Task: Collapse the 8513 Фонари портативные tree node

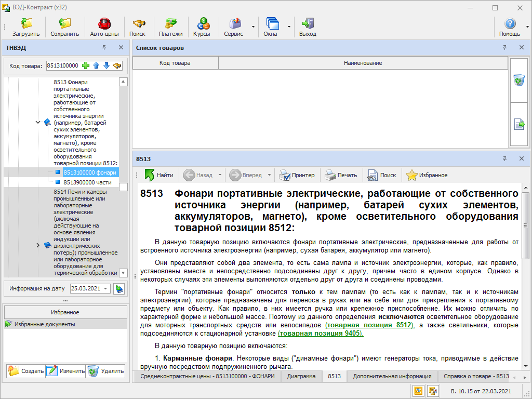Action: (38, 122)
